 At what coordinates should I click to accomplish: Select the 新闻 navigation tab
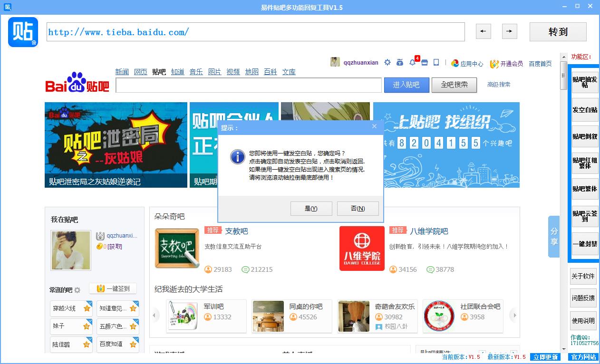pyautogui.click(x=122, y=72)
